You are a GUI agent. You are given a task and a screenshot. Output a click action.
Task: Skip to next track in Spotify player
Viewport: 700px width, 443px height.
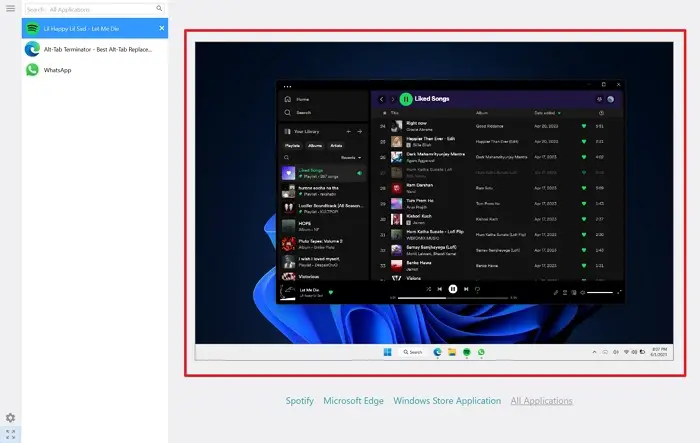pos(466,289)
